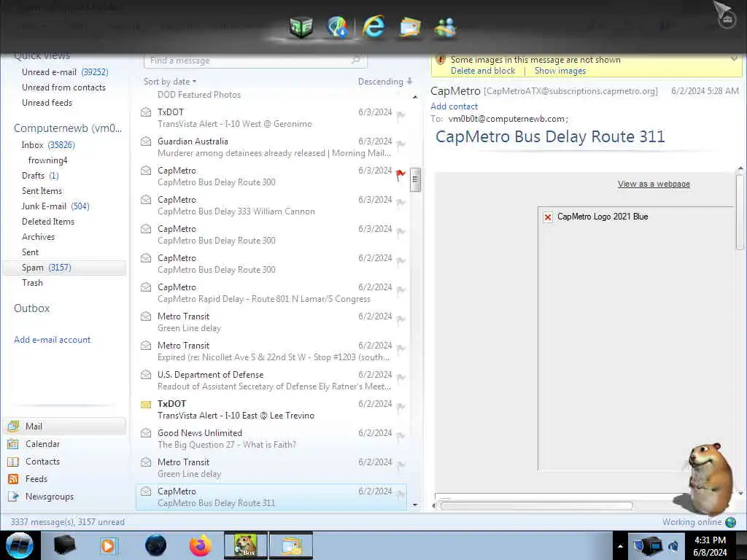The height and width of the screenshot is (560, 747).
Task: Click the message list scrollbar thumb
Action: click(415, 179)
